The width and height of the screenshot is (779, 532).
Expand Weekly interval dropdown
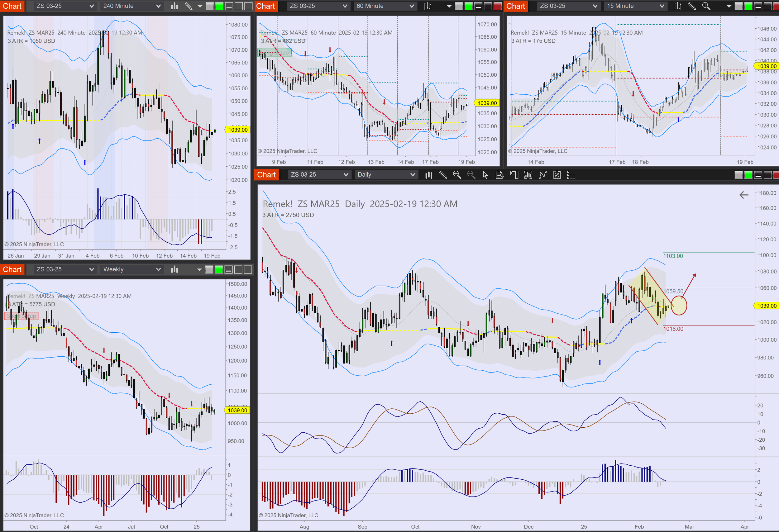pyautogui.click(x=132, y=269)
